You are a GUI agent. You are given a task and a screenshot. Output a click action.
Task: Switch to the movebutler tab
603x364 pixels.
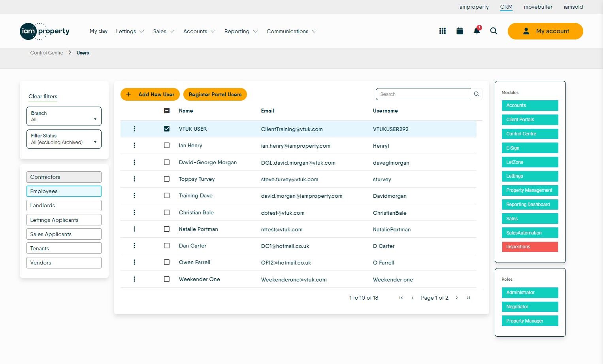[x=538, y=7]
